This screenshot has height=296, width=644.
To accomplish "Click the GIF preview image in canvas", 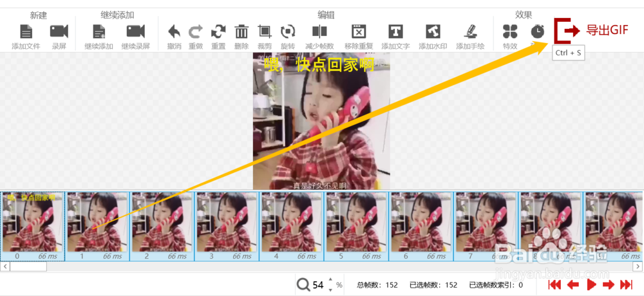I will [x=321, y=121].
